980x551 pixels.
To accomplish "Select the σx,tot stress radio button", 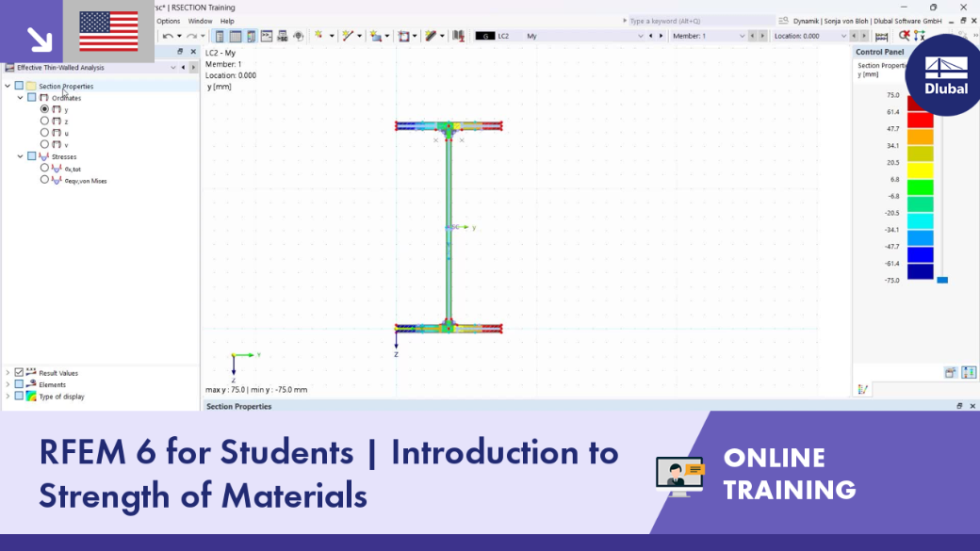I will coord(44,168).
